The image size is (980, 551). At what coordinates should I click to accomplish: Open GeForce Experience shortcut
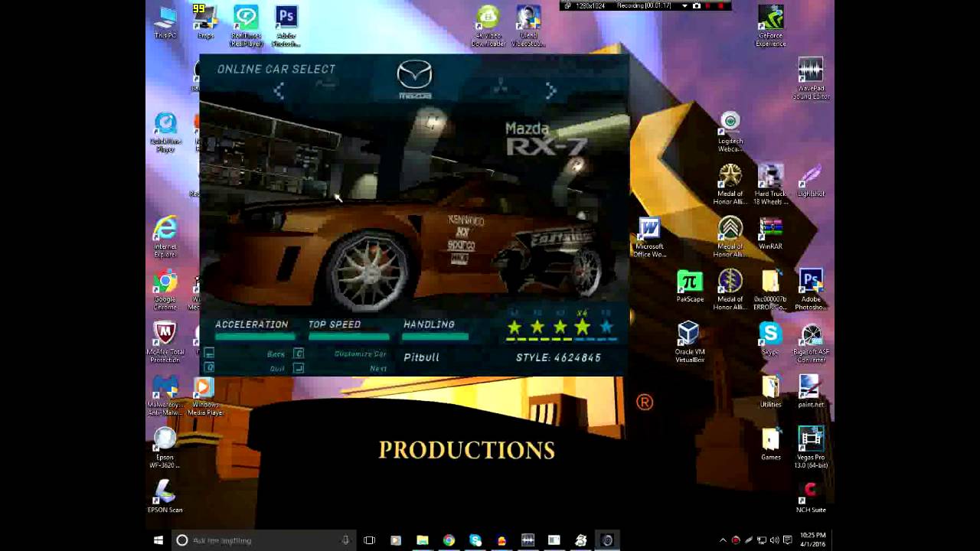point(770,26)
